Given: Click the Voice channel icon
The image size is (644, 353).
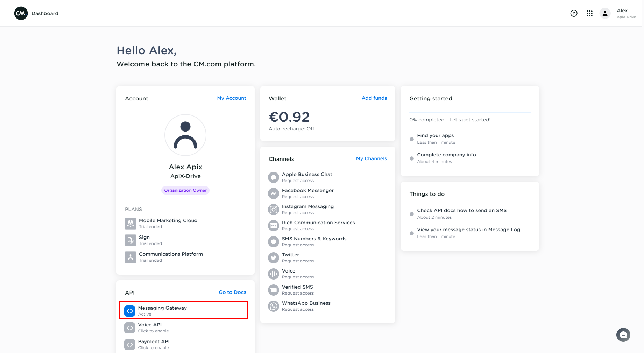Looking at the screenshot, I should (273, 274).
